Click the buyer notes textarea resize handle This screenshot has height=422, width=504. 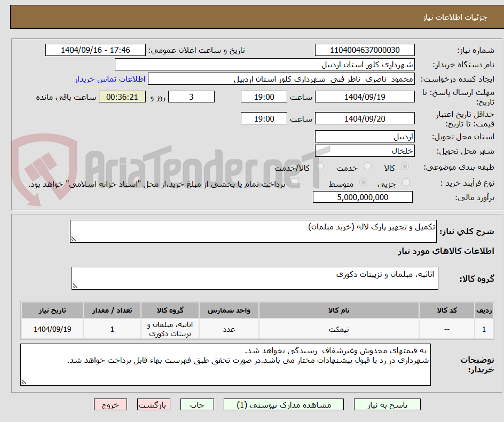(x=24, y=382)
